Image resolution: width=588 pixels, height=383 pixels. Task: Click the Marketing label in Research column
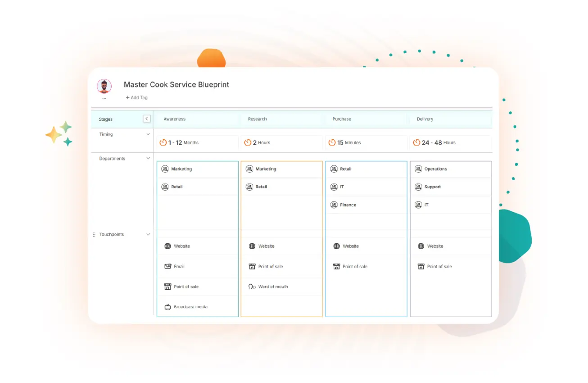(266, 169)
